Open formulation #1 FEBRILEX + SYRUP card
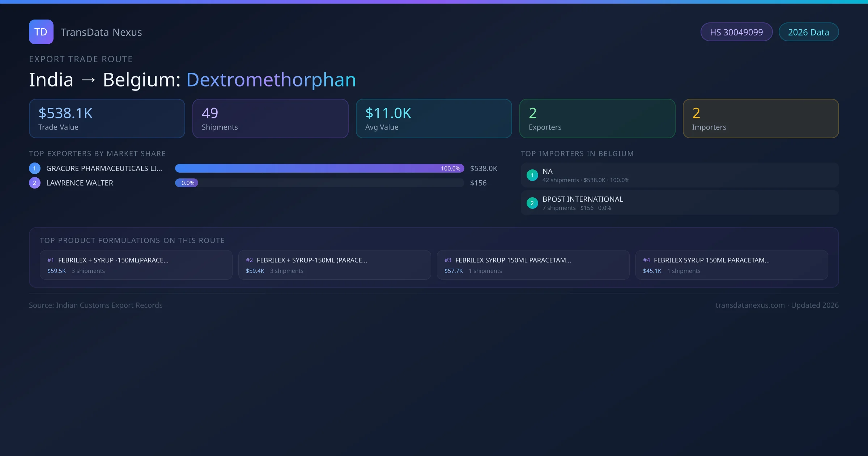The width and height of the screenshot is (868, 456). (136, 265)
